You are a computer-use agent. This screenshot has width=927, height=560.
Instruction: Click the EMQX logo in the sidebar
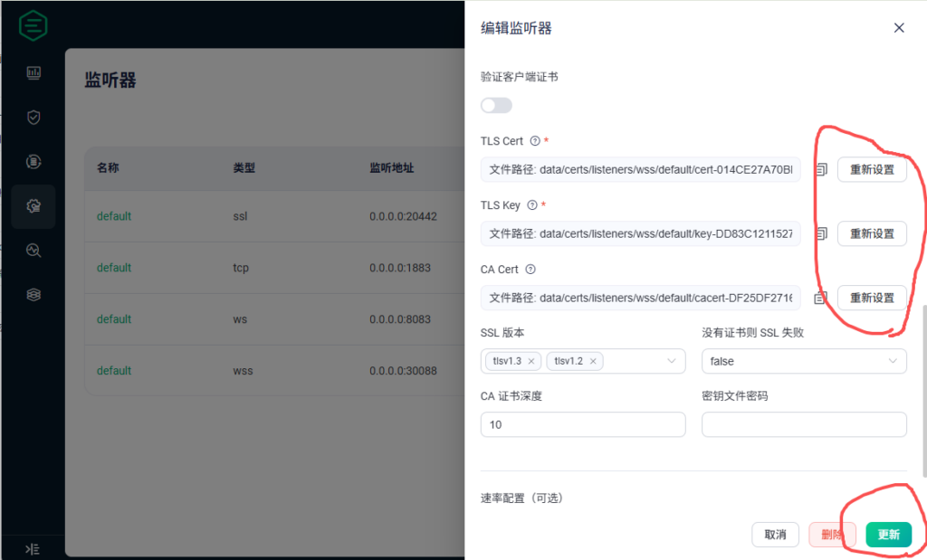point(33,26)
